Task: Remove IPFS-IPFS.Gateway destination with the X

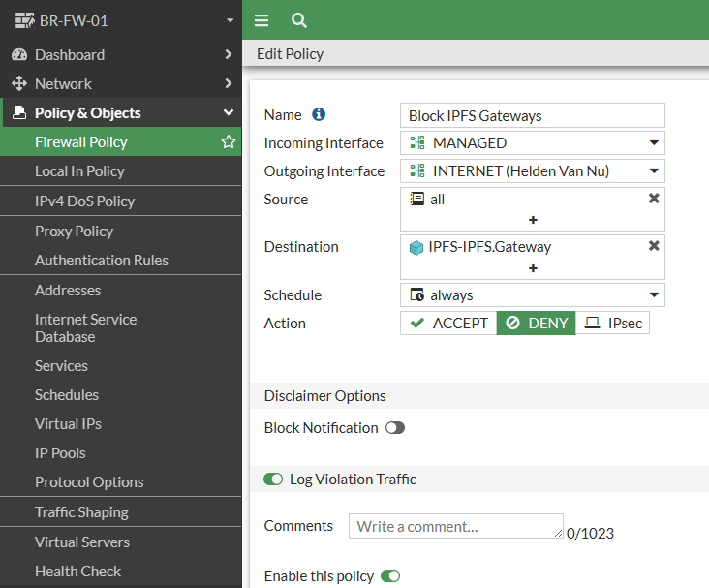Action: pos(654,246)
